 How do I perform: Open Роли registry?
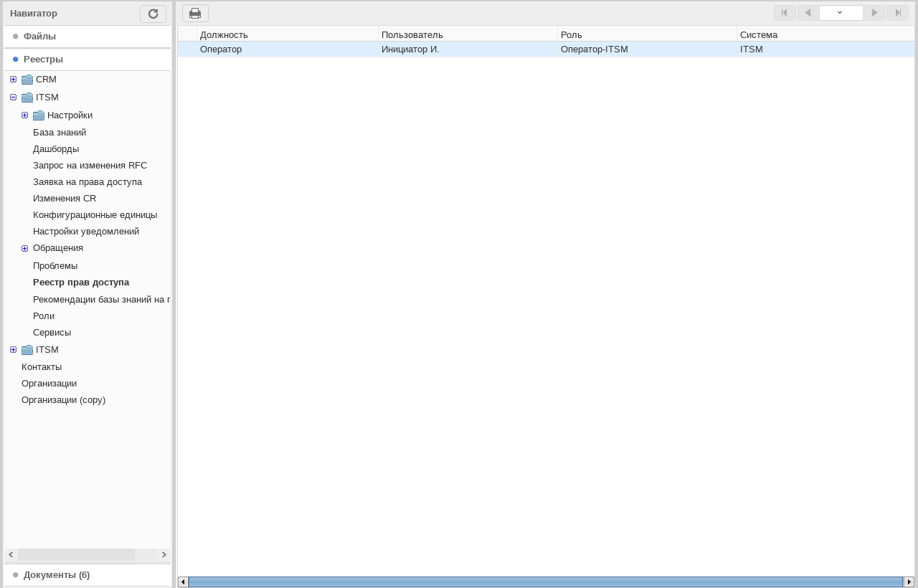point(44,316)
